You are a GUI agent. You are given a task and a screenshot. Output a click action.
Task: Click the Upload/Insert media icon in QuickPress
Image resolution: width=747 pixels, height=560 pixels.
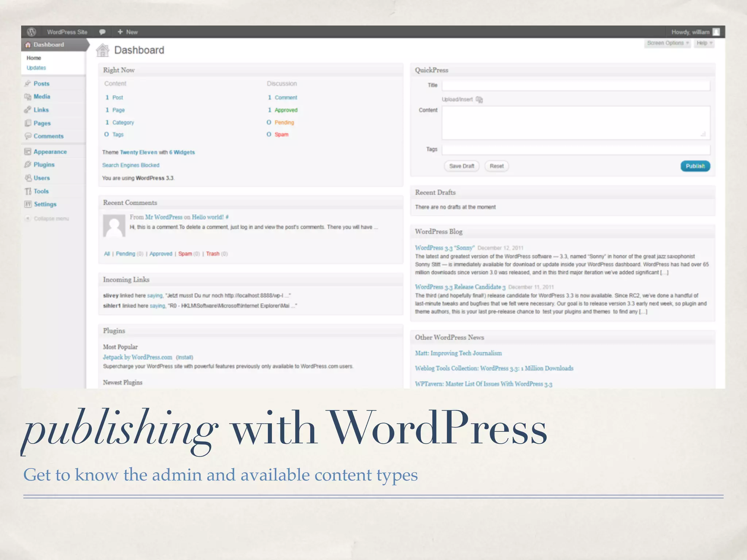(x=479, y=100)
